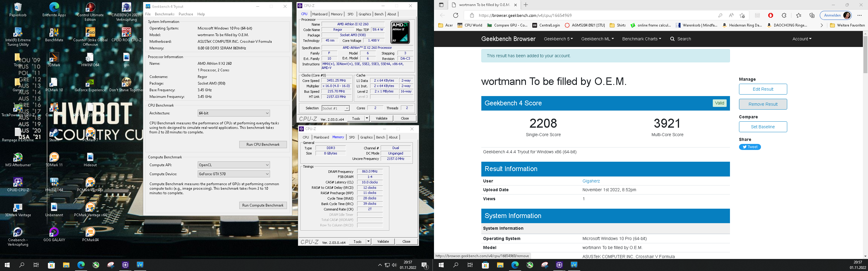The height and width of the screenshot is (271, 868).
Task: Open the browser Collections icon
Action: (x=812, y=15)
